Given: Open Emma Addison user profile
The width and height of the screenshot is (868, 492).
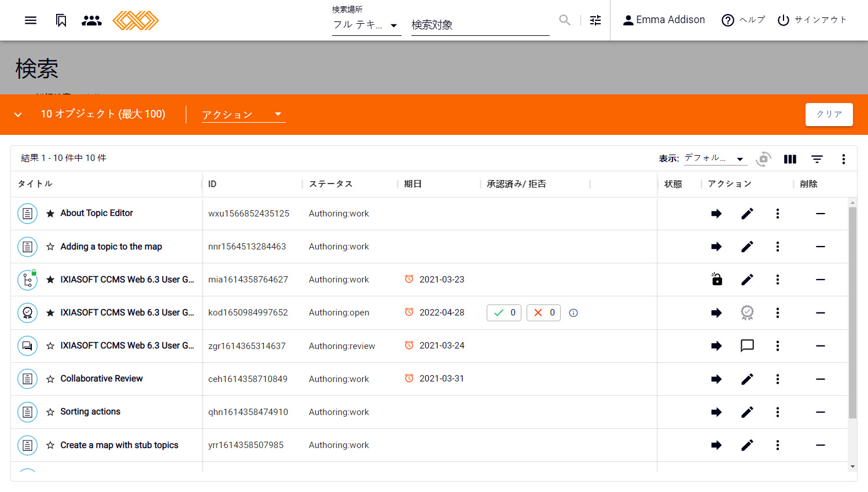Looking at the screenshot, I should tap(664, 20).
